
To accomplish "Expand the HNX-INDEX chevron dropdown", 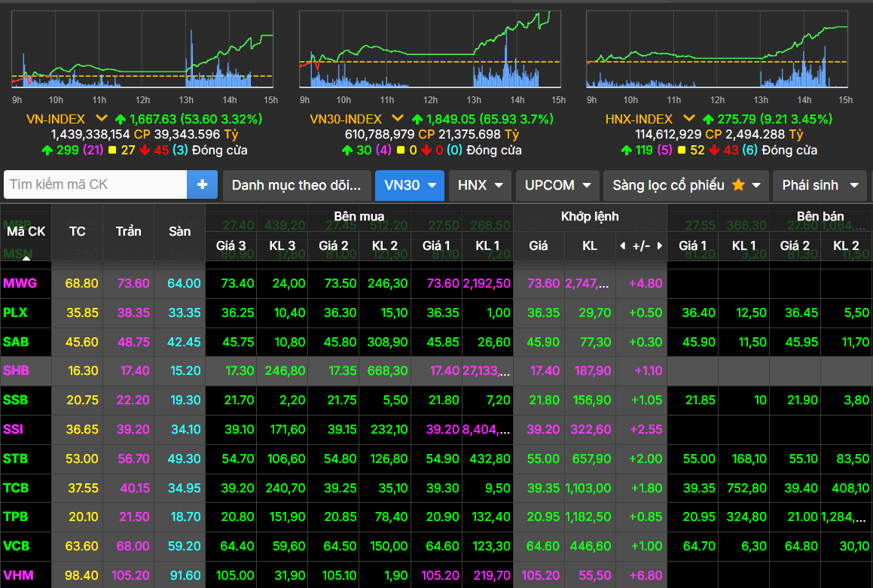I will coord(688,118).
